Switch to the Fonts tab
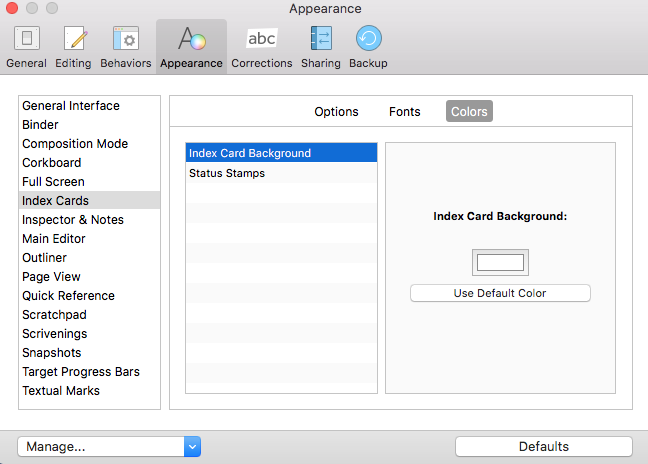648x464 pixels. (405, 112)
